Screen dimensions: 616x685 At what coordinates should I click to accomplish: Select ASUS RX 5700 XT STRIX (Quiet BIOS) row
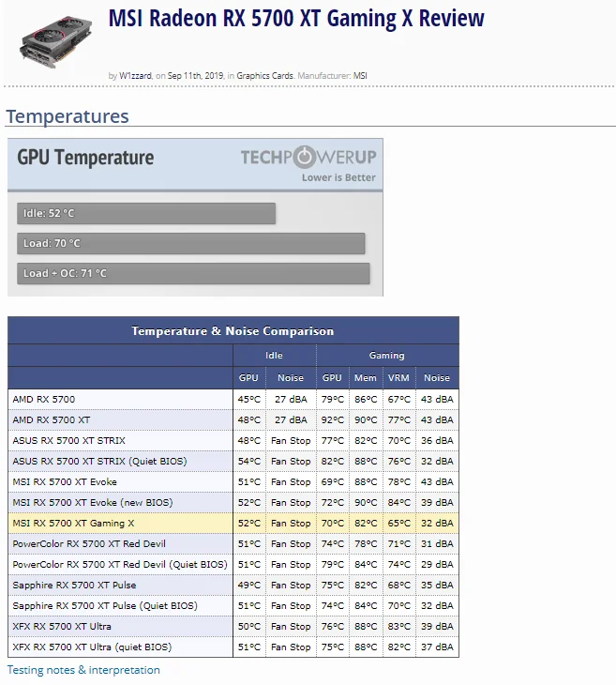pyautogui.click(x=233, y=462)
